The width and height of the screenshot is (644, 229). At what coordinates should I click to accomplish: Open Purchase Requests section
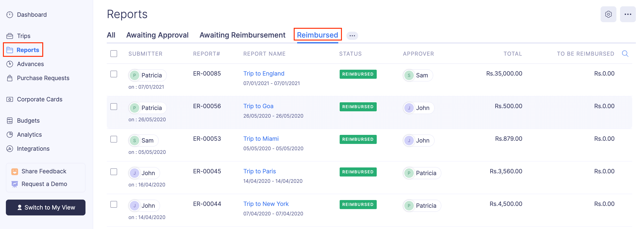click(43, 78)
